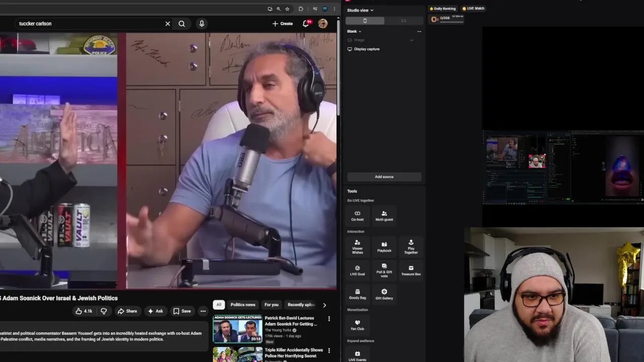Open options for Triple Killer video
This screenshot has width=644, height=362.
pos(329,350)
